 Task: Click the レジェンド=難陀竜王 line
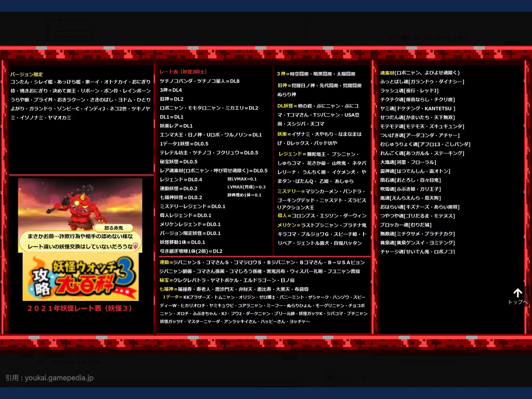coord(318,154)
